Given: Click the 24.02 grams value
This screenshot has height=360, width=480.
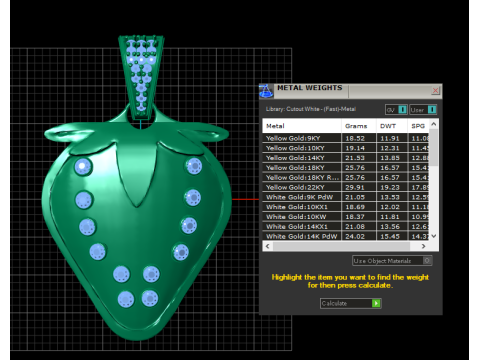Looking at the screenshot, I should (x=355, y=236).
